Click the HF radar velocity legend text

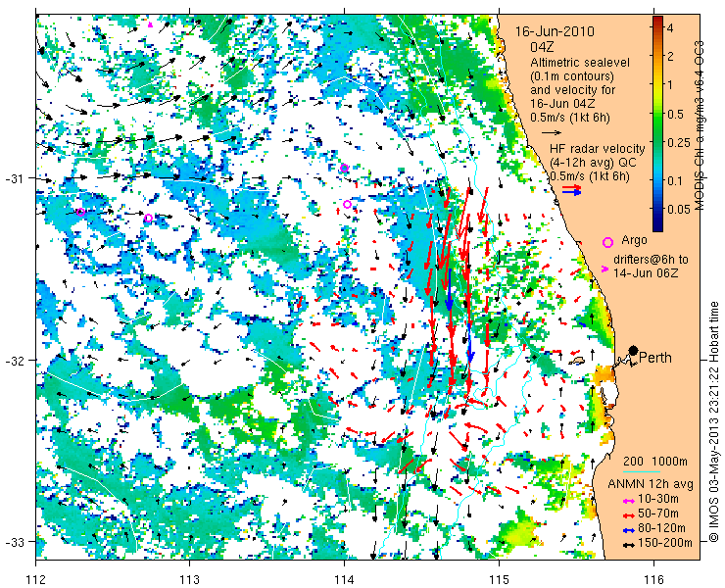597,149
